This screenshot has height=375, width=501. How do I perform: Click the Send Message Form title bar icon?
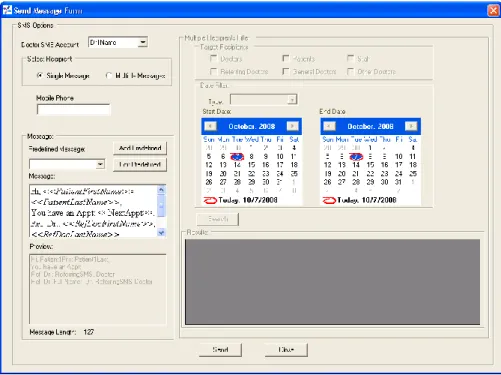point(7,10)
